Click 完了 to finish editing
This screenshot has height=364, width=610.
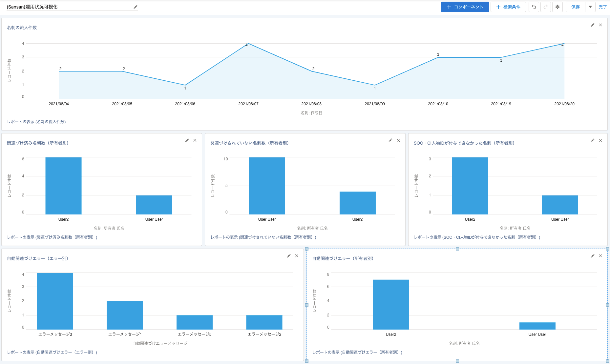coord(602,7)
